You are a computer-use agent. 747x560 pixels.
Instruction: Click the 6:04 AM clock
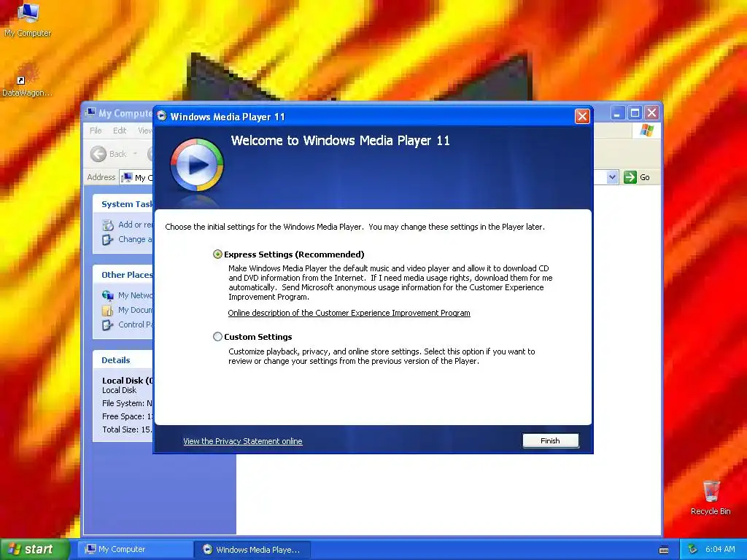pyautogui.click(x=720, y=549)
